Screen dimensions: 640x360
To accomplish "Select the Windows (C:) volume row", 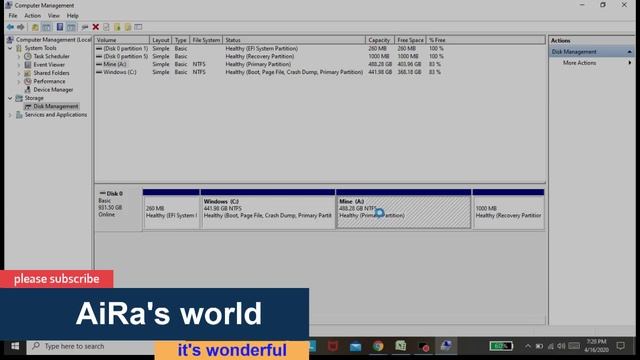I will 320,72.
